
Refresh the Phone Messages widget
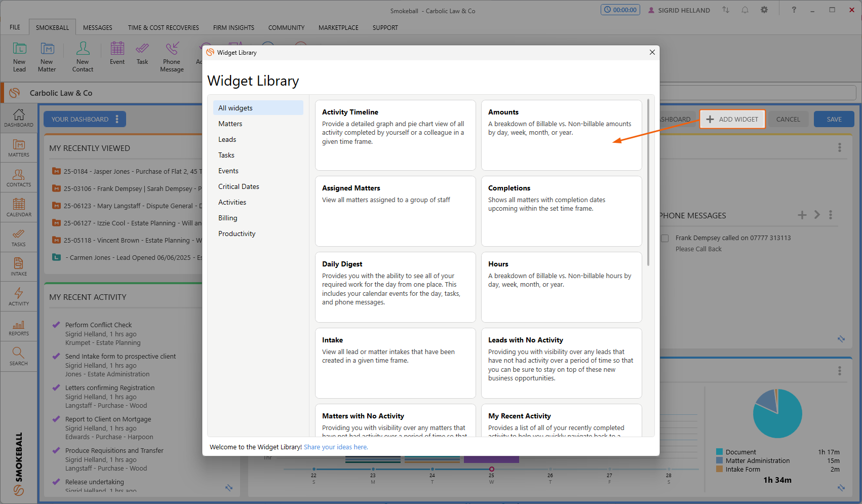tap(841, 339)
